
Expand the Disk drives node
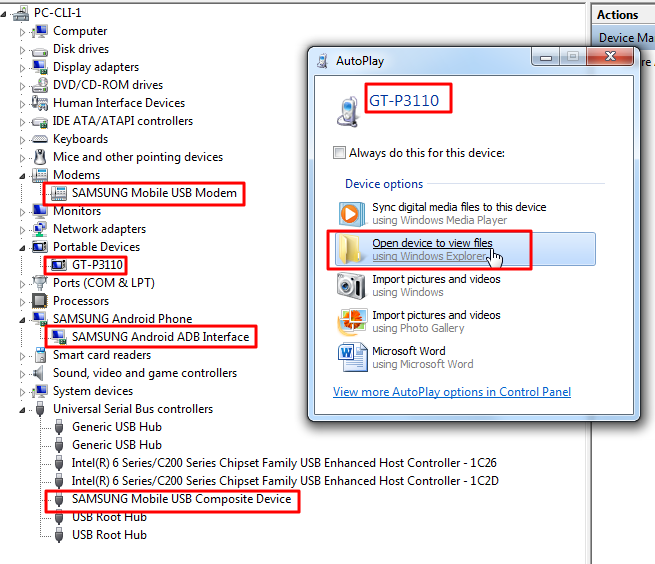click(22, 50)
